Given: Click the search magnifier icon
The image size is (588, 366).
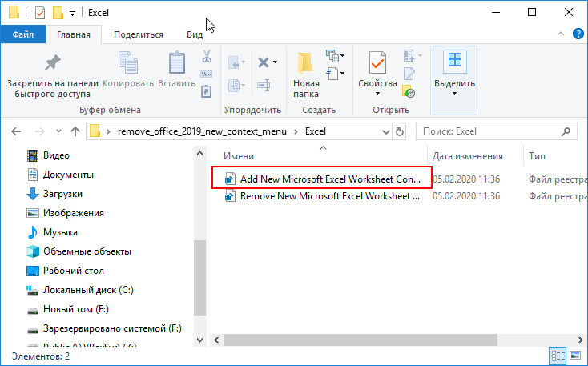Looking at the screenshot, I should [566, 131].
